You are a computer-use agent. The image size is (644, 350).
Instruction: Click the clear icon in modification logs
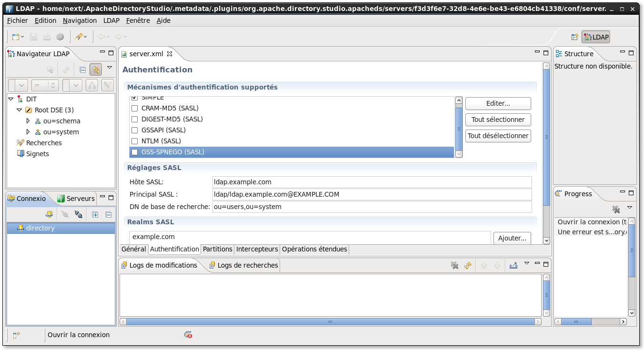pos(454,265)
